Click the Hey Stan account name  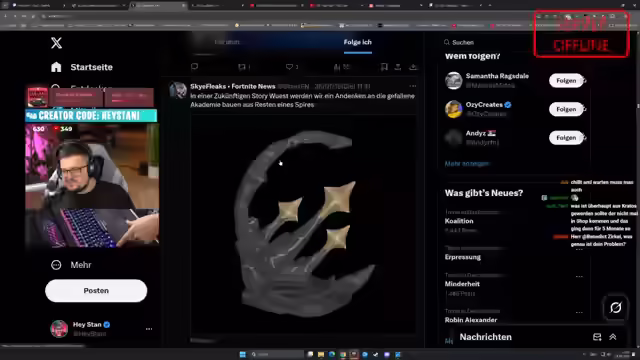pyautogui.click(x=87, y=324)
